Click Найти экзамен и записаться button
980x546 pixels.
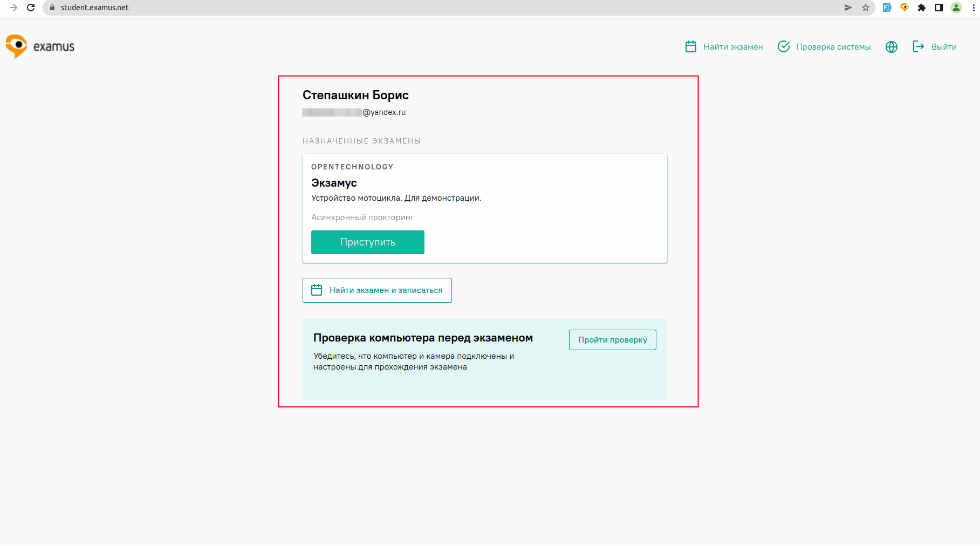(377, 290)
